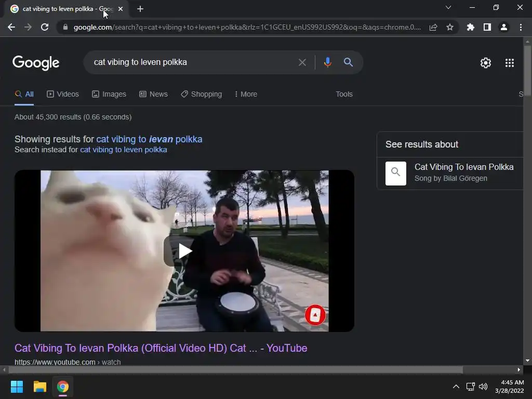The width and height of the screenshot is (532, 399).
Task: Clear the search box with X
Action: (x=302, y=62)
